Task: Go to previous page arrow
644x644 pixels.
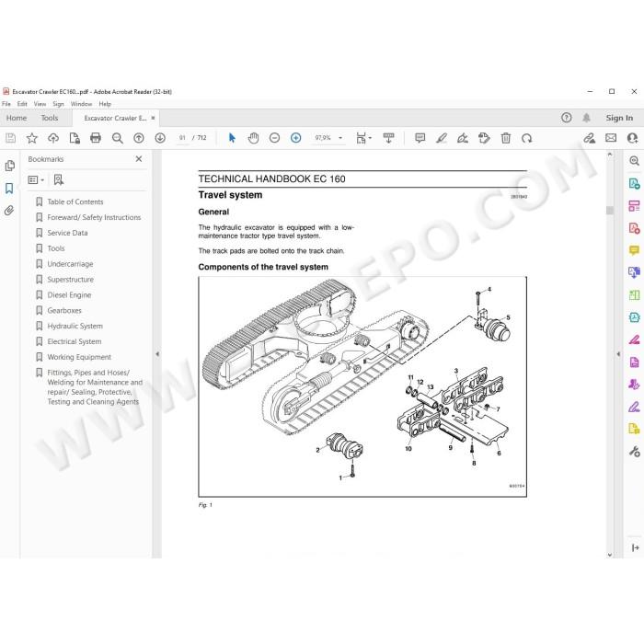Action: click(x=139, y=138)
